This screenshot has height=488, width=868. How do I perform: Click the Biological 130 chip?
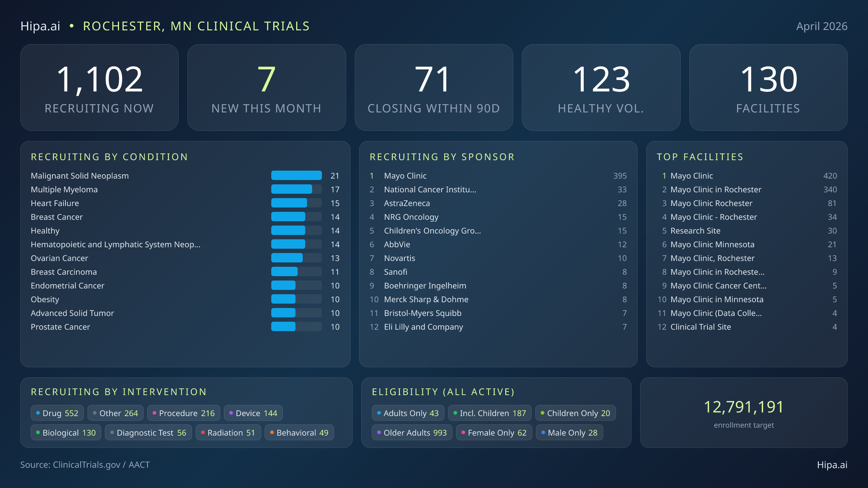point(66,432)
